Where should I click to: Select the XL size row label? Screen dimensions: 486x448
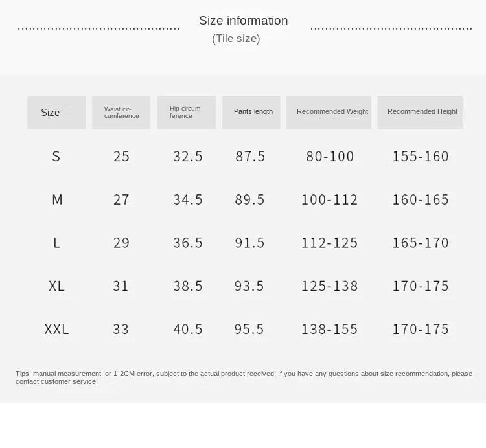click(56, 286)
